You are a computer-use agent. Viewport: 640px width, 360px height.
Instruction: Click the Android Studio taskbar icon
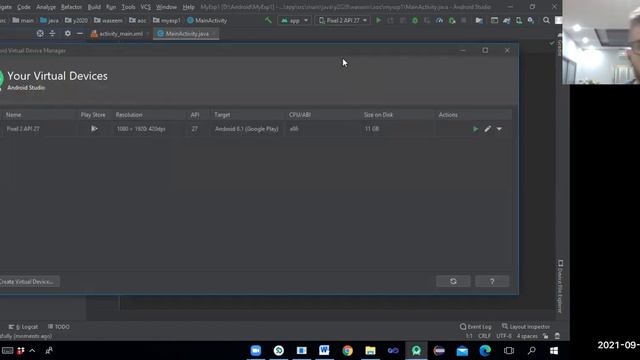416,351
